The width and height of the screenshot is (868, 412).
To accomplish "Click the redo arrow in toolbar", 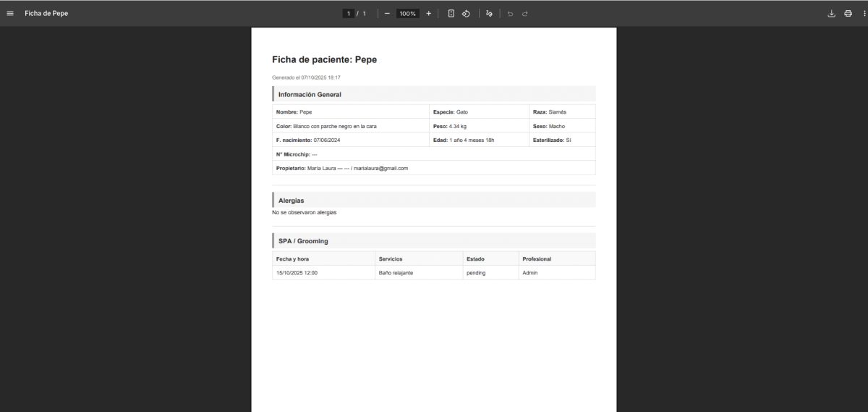I will click(525, 13).
